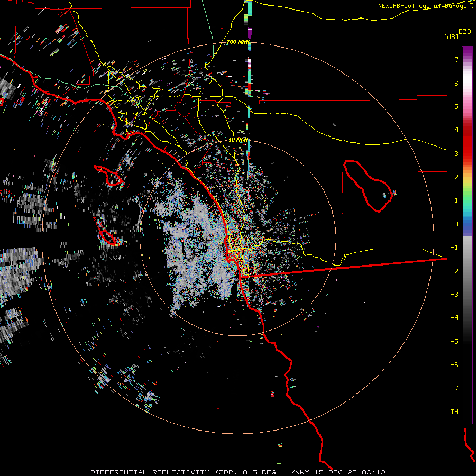Screen dimensions: 476x476
Task: Click the 0 value on the color scale
Action: [456, 224]
